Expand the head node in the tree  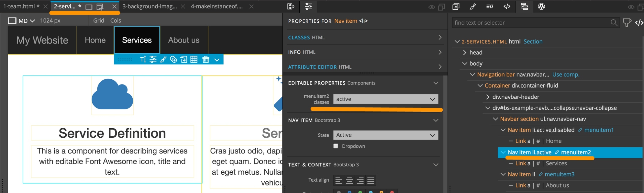click(465, 52)
